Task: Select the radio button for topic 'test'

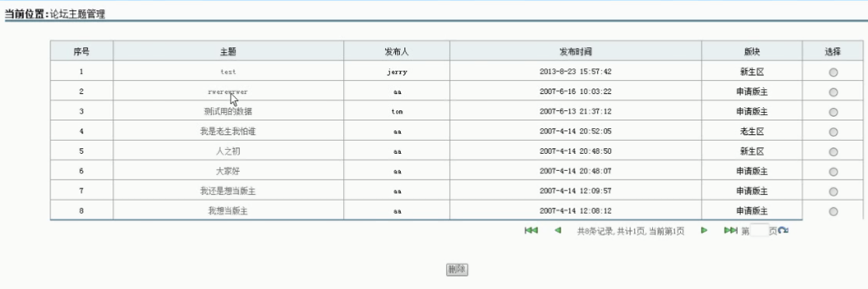Action: [833, 72]
